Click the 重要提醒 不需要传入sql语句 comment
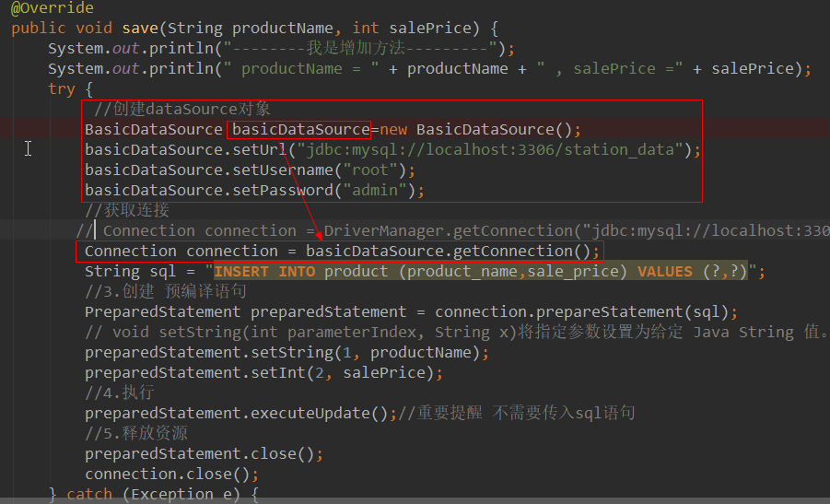830x504 pixels. pyautogui.click(x=516, y=413)
